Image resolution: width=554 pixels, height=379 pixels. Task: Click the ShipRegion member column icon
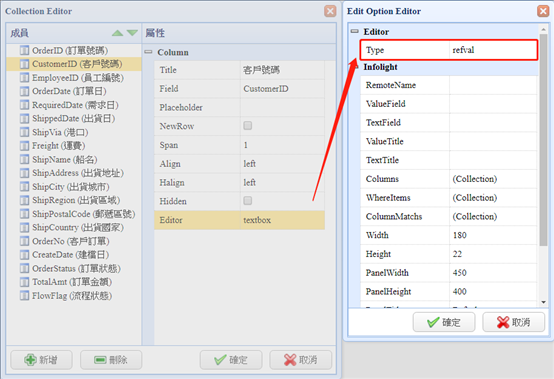tap(24, 200)
